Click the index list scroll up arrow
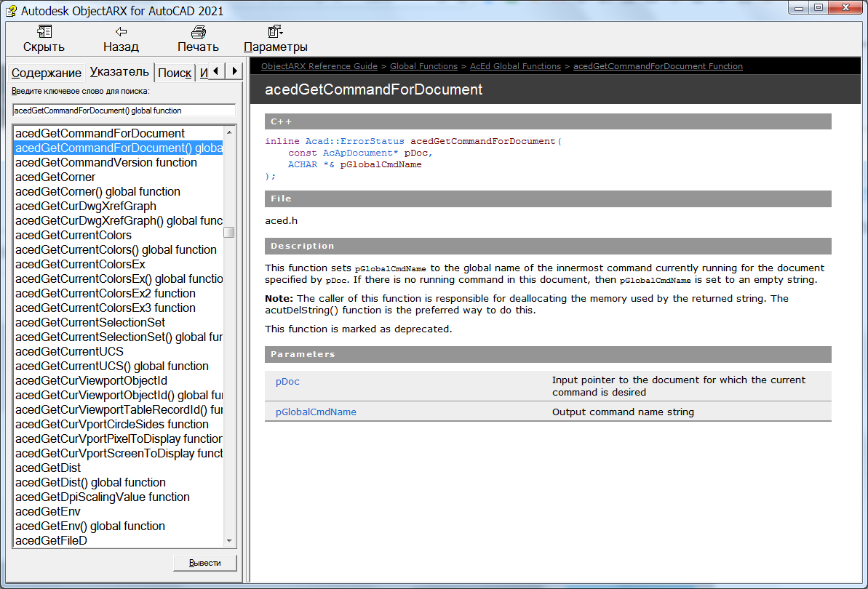Screen dimensions: 868x589 click(x=229, y=133)
